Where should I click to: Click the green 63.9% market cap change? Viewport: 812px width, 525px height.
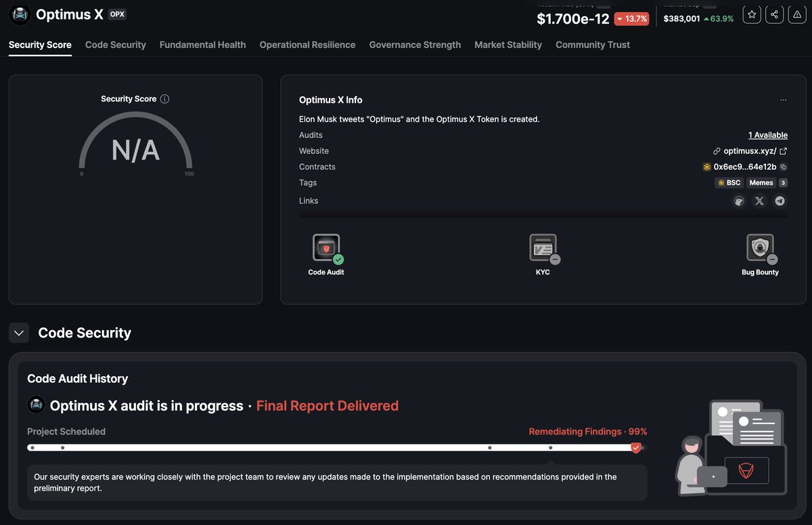click(x=719, y=19)
